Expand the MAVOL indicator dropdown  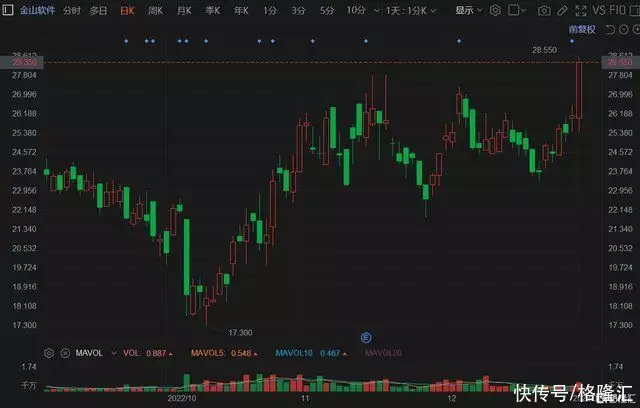[114, 353]
